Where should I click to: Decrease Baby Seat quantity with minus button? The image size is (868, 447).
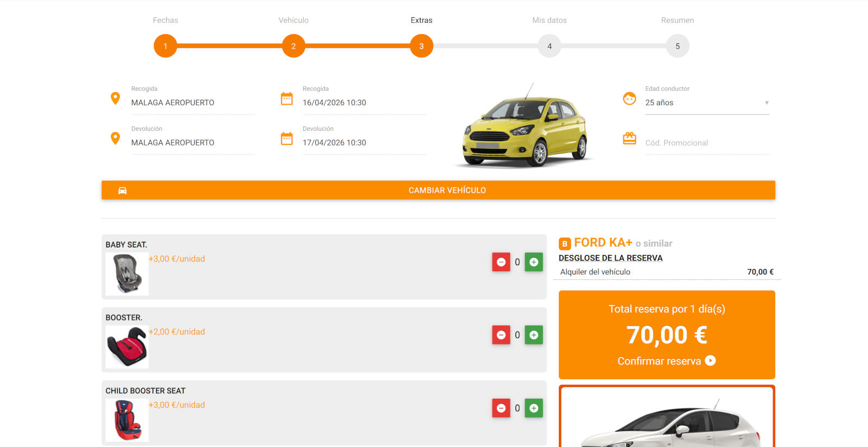click(x=501, y=262)
